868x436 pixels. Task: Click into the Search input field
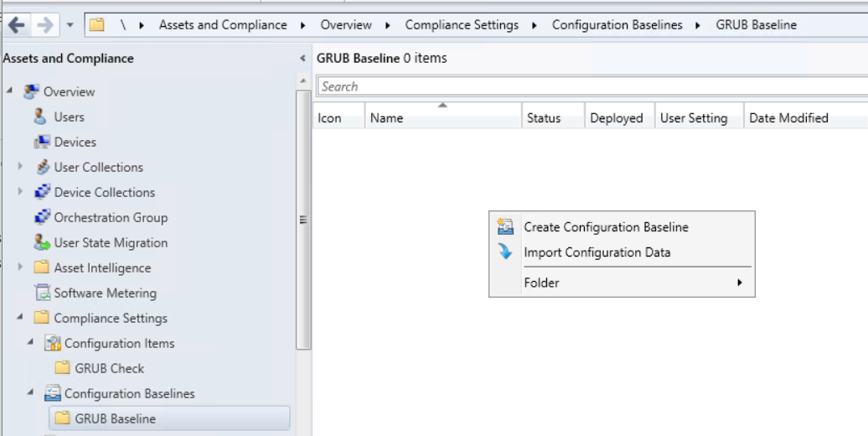pyautogui.click(x=586, y=86)
